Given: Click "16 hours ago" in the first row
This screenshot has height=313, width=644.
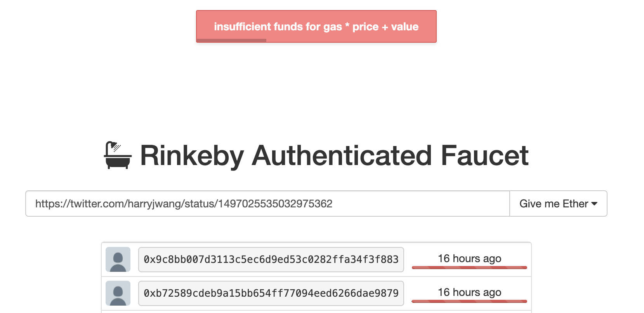Looking at the screenshot, I should tap(469, 258).
